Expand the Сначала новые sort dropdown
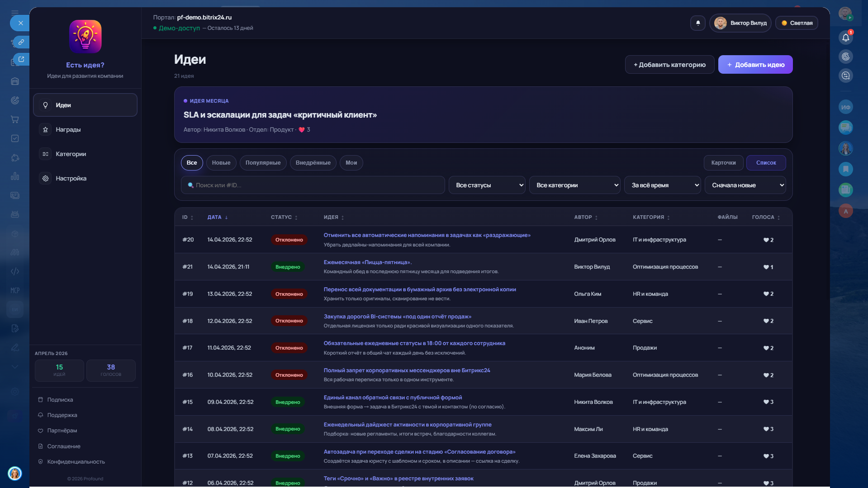The width and height of the screenshot is (868, 488). (x=745, y=185)
